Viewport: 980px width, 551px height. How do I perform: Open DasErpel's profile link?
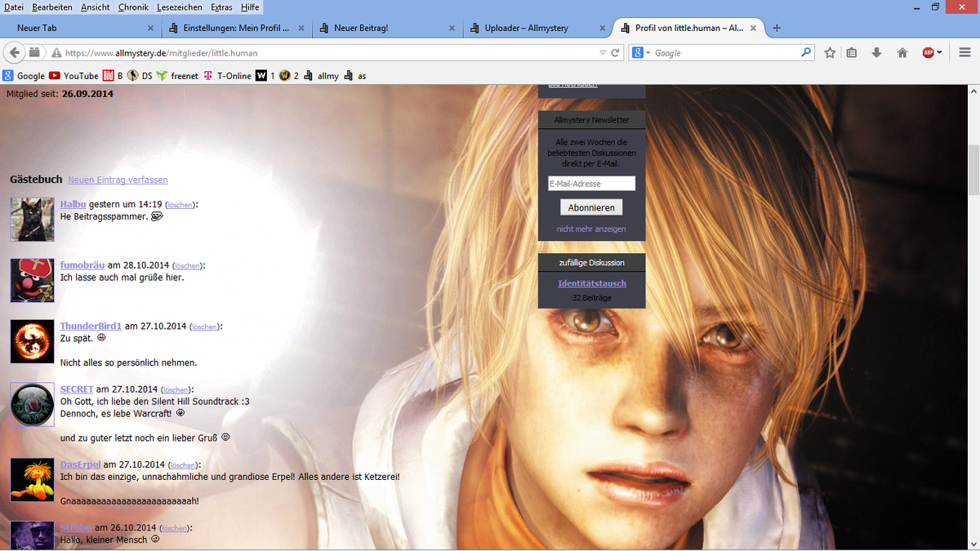click(x=81, y=464)
